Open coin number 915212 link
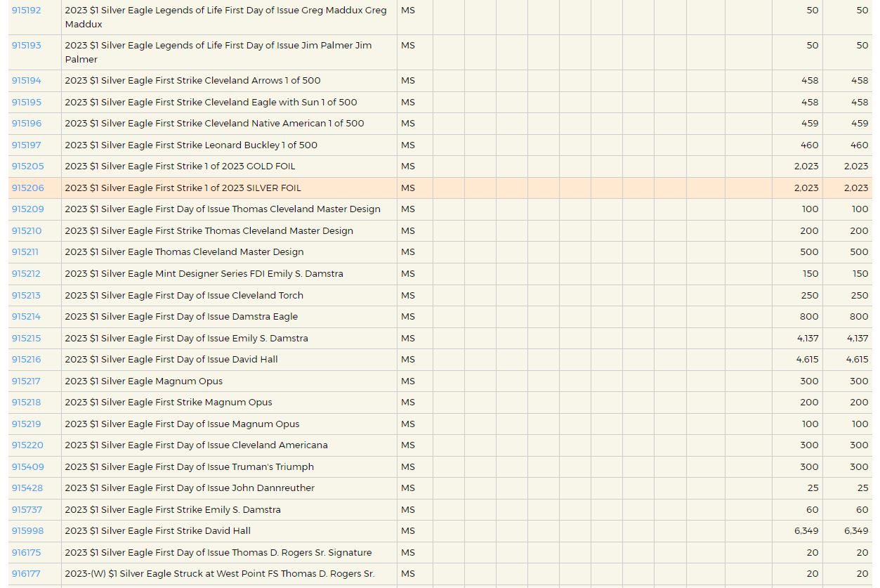 (26, 274)
